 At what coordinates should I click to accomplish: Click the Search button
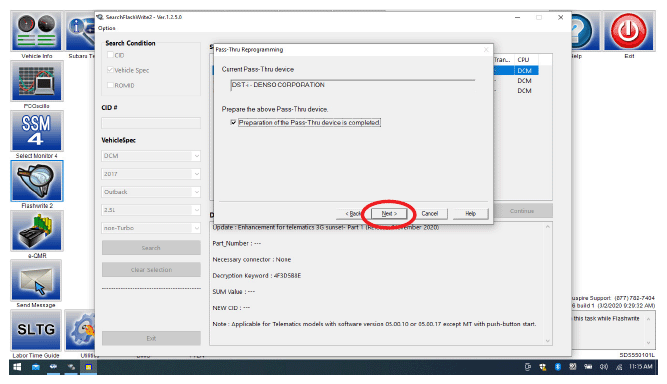151,248
